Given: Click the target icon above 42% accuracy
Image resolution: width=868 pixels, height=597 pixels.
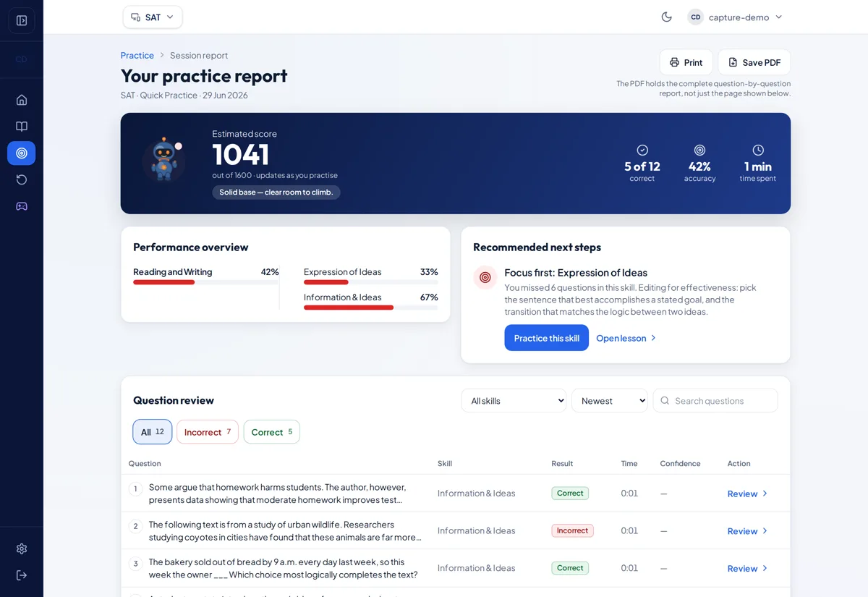Looking at the screenshot, I should 699,150.
